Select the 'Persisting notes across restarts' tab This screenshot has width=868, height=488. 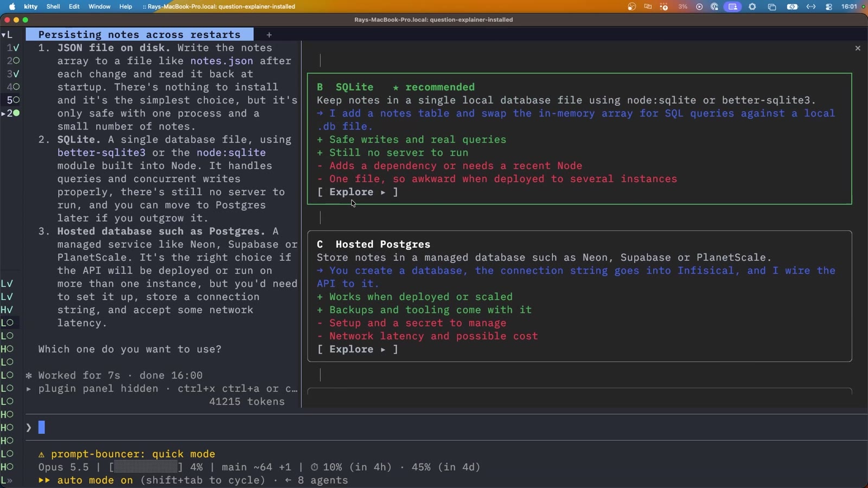pyautogui.click(x=139, y=34)
